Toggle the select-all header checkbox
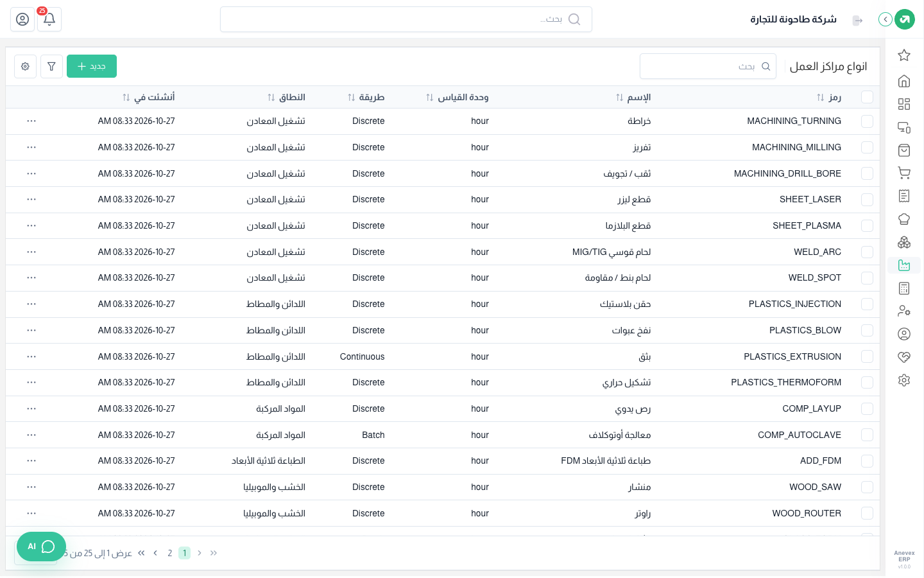Image resolution: width=924 pixels, height=578 pixels. 867,97
